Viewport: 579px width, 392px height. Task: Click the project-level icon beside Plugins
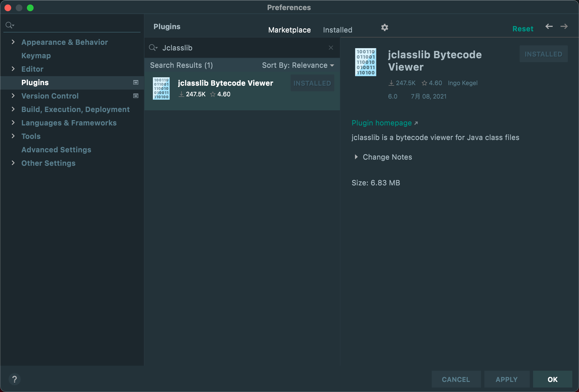coord(136,82)
